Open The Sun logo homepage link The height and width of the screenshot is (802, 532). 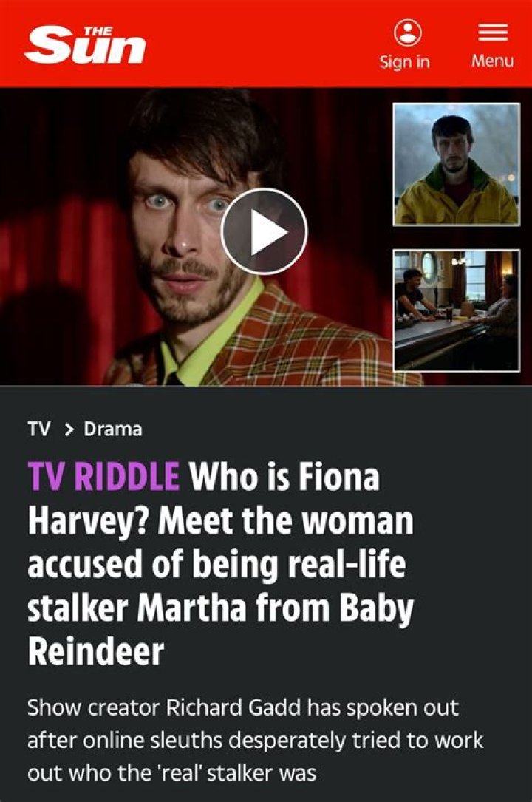pos(85,45)
